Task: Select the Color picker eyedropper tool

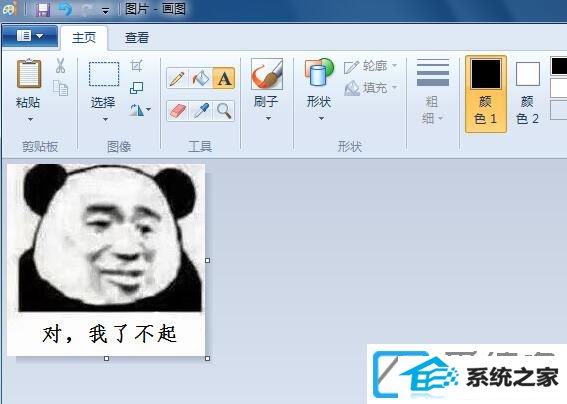Action: coord(201,111)
